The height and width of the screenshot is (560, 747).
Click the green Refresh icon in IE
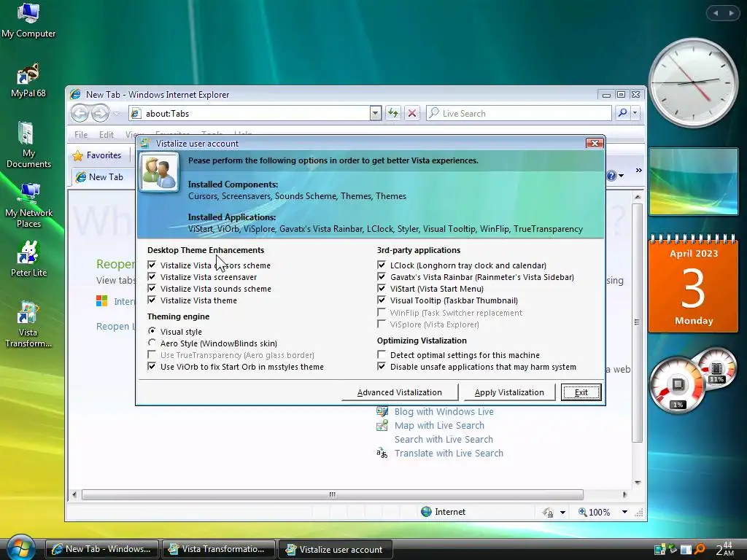[393, 113]
